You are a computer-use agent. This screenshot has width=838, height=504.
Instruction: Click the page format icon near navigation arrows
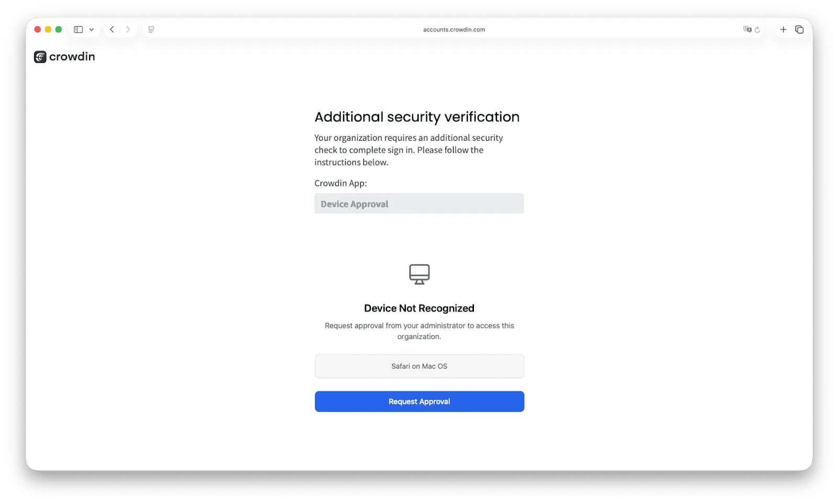pos(151,29)
